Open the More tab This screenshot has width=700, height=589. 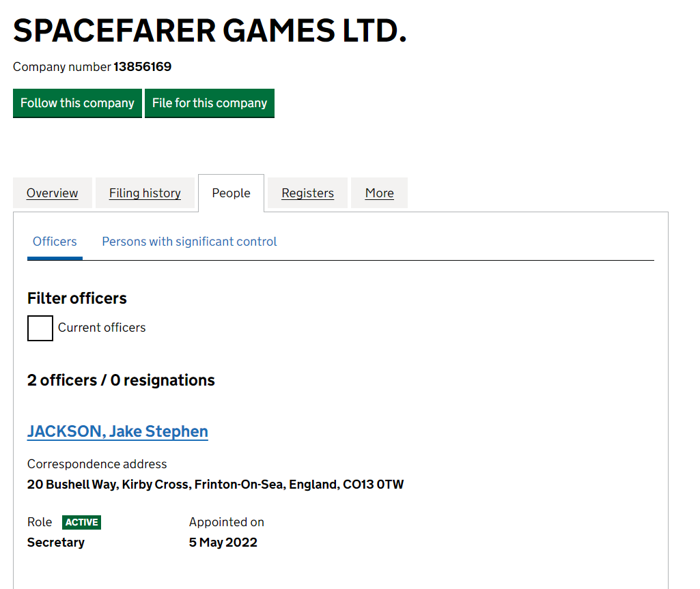pos(380,192)
